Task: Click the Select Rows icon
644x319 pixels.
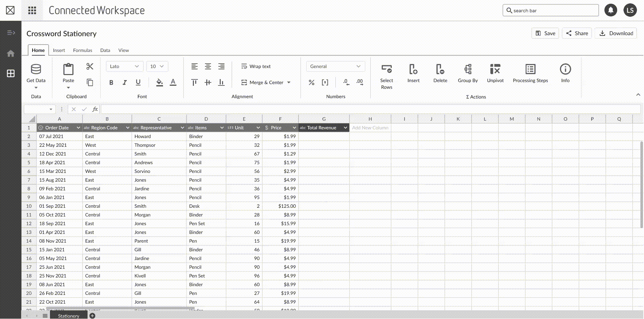Action: (386, 69)
